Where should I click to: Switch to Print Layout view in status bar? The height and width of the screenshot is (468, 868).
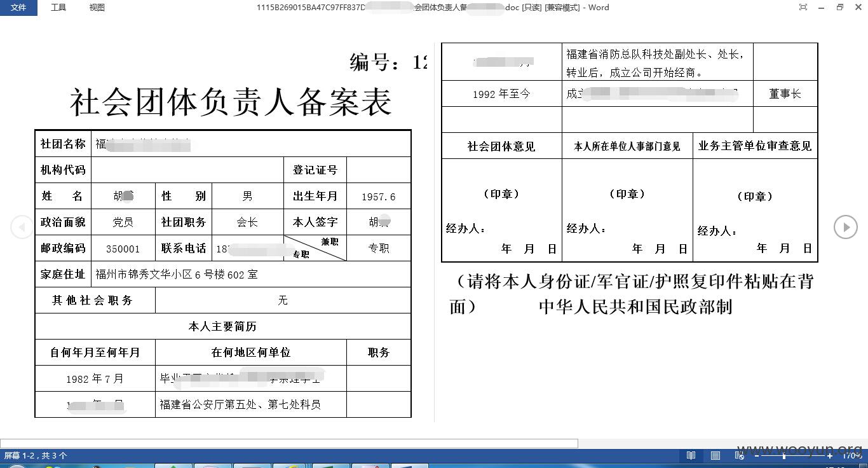click(715, 455)
